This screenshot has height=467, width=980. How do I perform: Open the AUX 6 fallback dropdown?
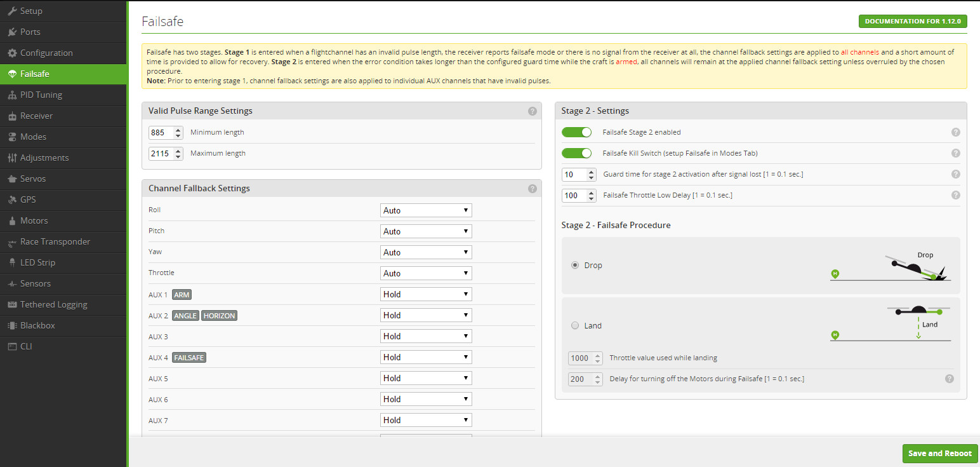click(x=426, y=399)
